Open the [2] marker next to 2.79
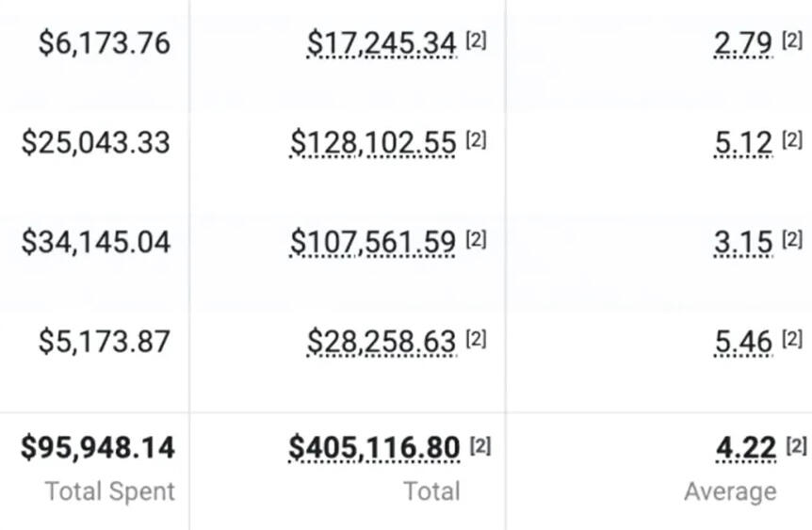This screenshot has height=530, width=812. pyautogui.click(x=792, y=40)
